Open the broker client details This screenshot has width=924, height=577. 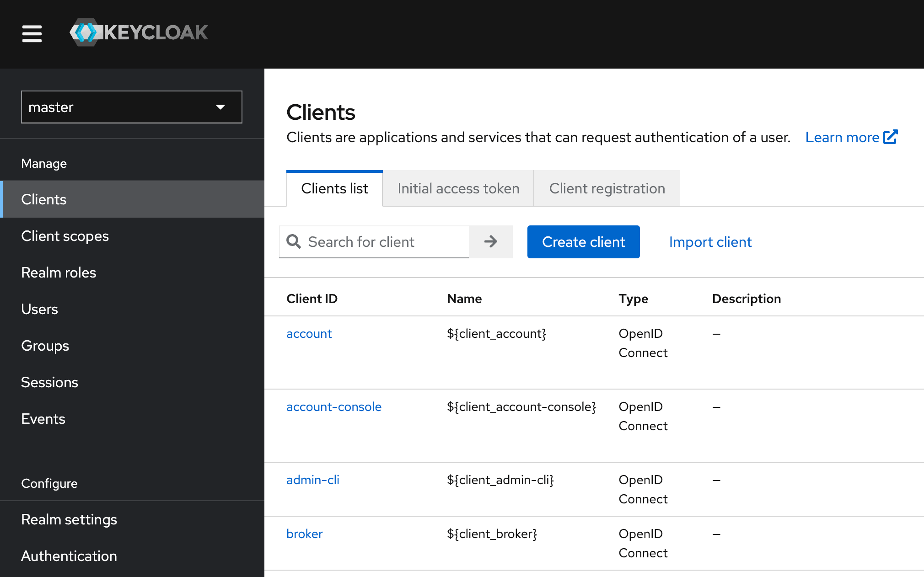[x=304, y=534]
